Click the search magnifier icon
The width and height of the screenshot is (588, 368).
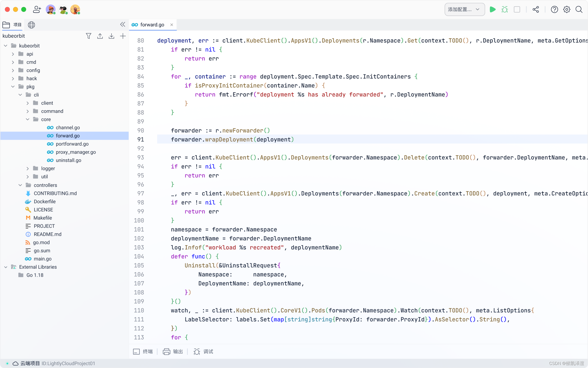pos(579,9)
